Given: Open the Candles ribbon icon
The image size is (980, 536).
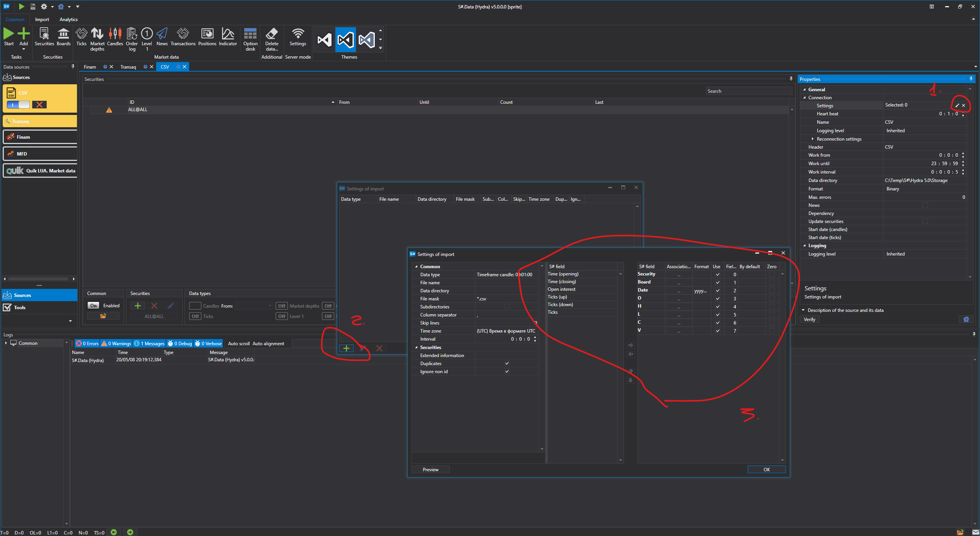Looking at the screenshot, I should click(x=115, y=34).
